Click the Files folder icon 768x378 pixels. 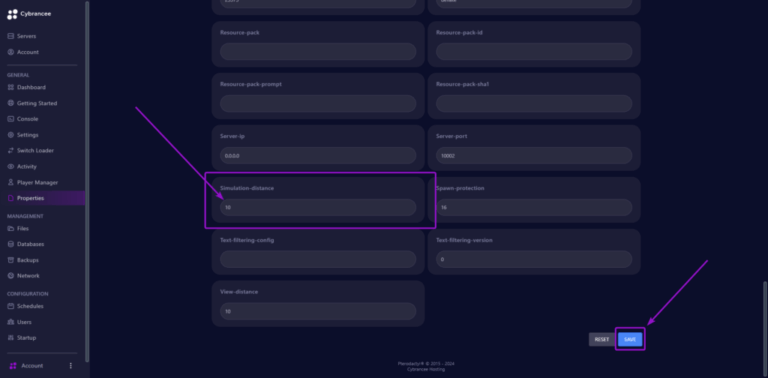[x=11, y=228]
